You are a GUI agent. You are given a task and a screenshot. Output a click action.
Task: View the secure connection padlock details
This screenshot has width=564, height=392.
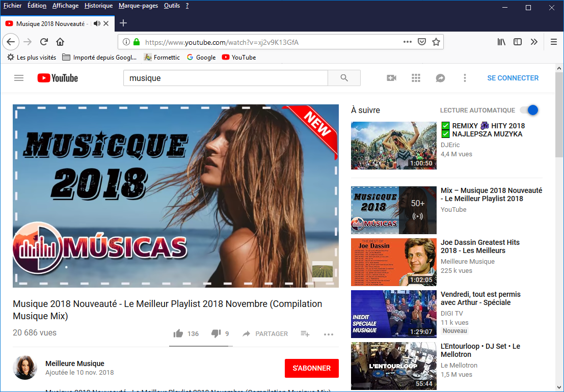coord(137,42)
